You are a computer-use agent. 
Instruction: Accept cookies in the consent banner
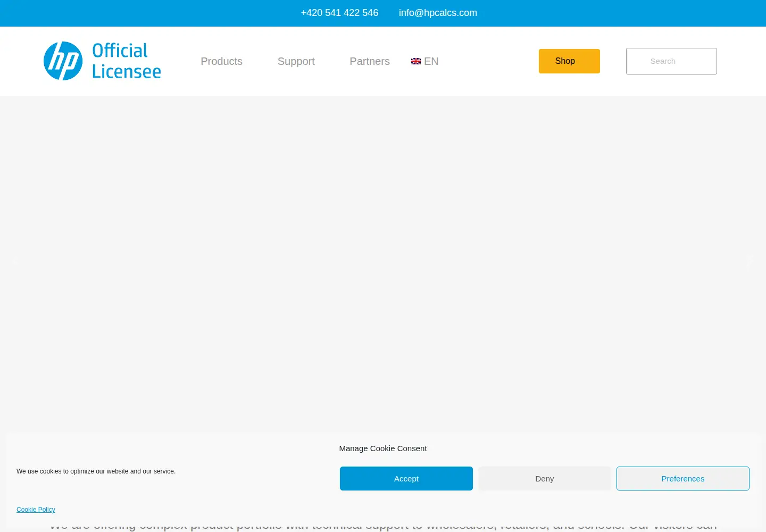tap(406, 479)
